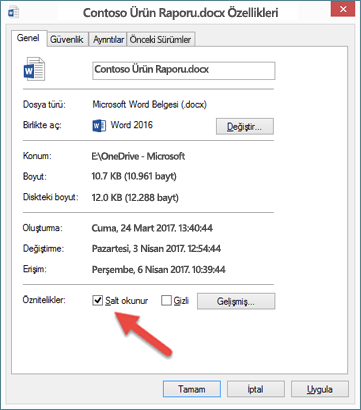Viewport: 361px width, 410px height.
Task: Select the Önceki Sürümler tab
Action: point(160,39)
